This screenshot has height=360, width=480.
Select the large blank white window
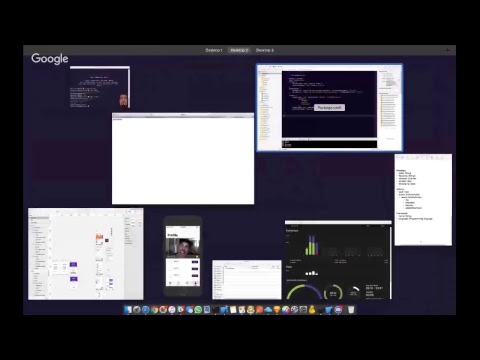coord(183,159)
